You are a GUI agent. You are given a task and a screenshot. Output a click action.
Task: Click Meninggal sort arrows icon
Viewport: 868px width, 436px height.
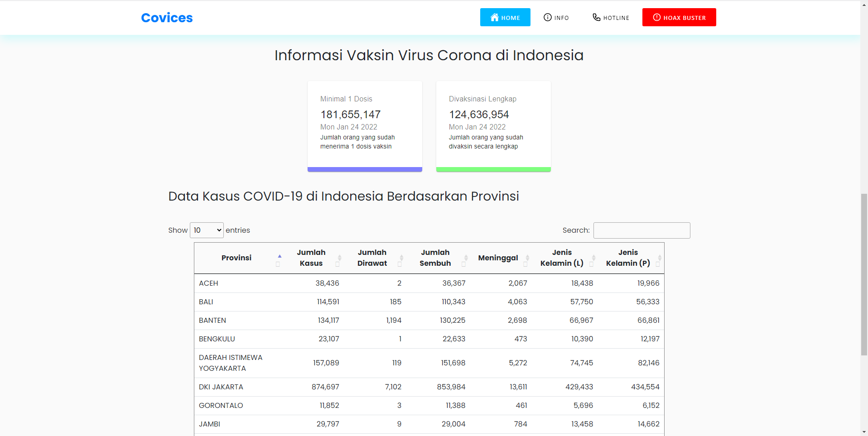point(527,258)
